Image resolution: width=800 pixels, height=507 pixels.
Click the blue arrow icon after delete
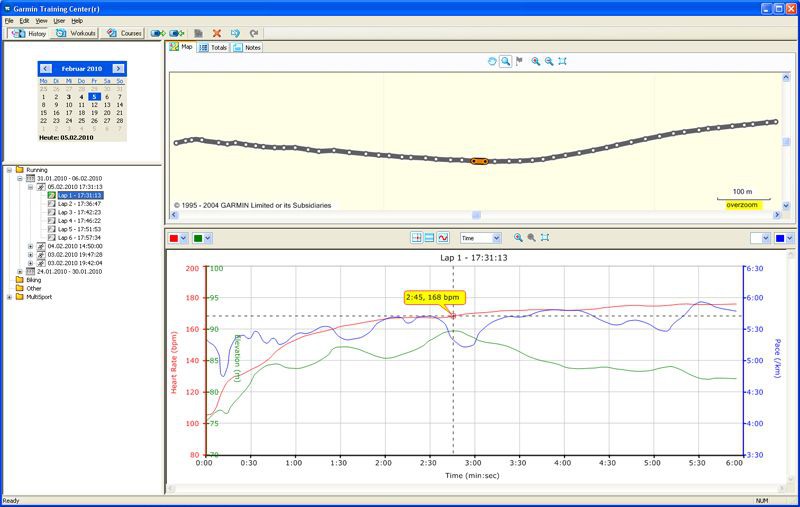235,33
